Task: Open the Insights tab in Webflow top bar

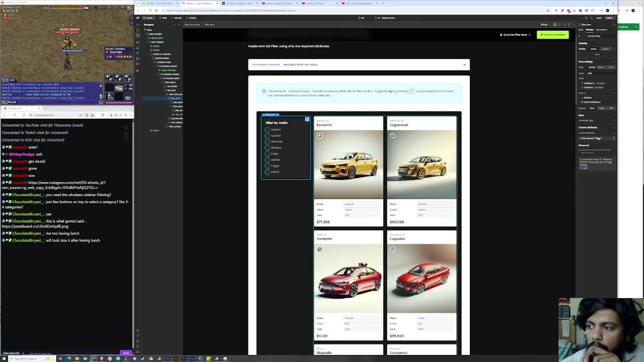Action: (192, 18)
